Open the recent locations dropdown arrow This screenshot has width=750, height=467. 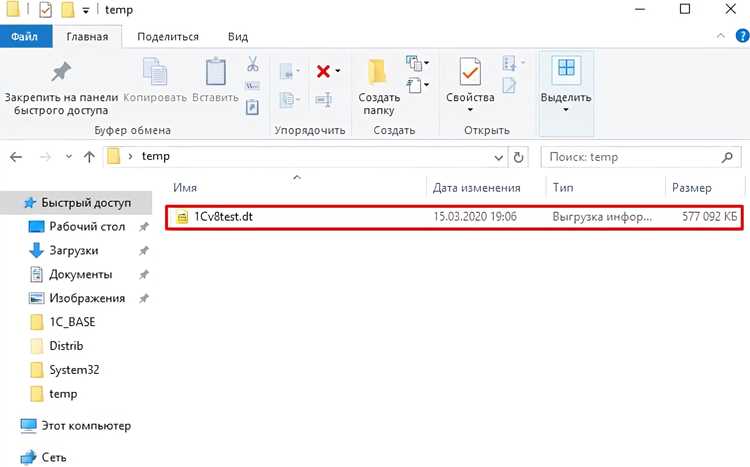tap(68, 156)
